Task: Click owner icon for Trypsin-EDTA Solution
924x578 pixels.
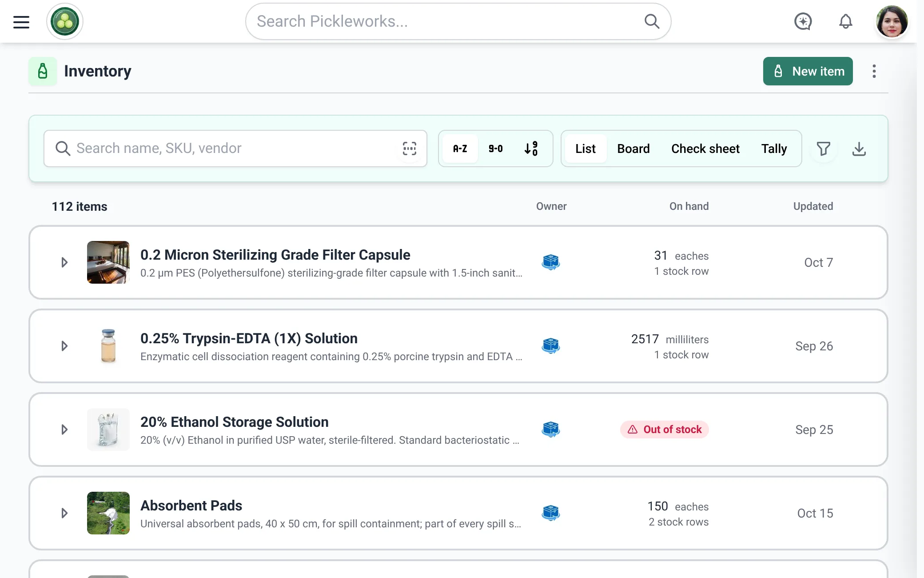Action: pyautogui.click(x=551, y=346)
